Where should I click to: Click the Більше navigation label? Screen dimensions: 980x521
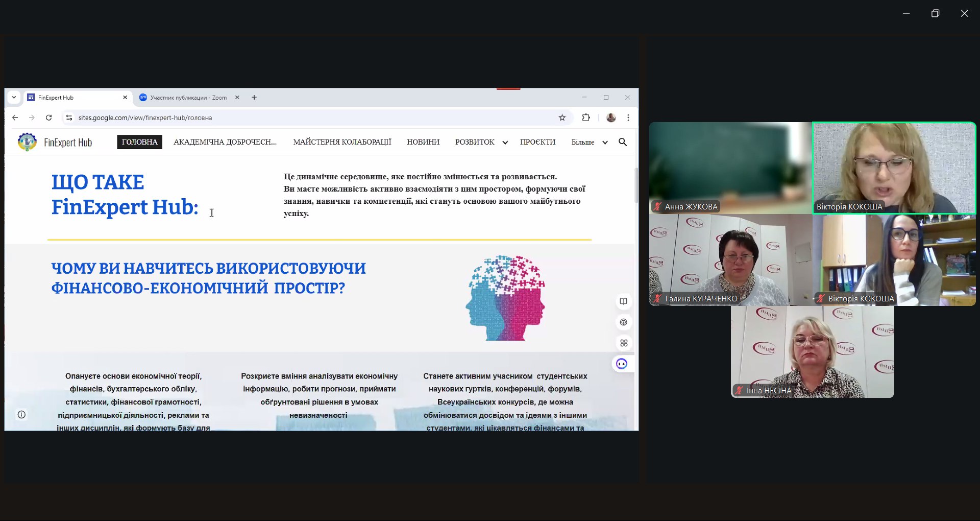(582, 142)
